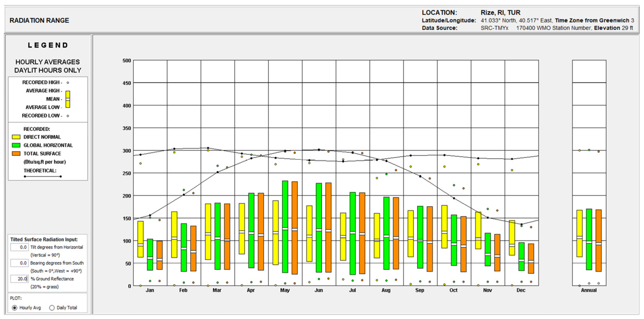Viewport: 644px width, 319px height.
Task: Click the RADIATION RANGE title text
Action: [39, 20]
